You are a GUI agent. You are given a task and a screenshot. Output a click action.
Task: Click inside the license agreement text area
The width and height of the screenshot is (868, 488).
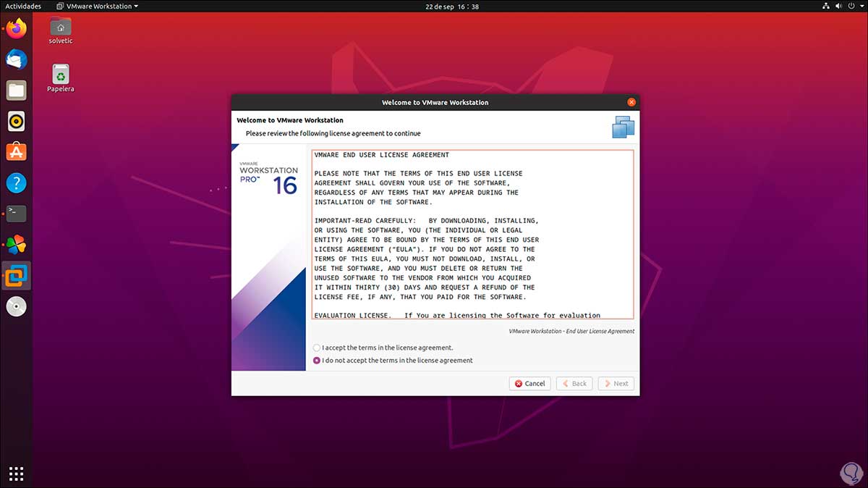(x=472, y=235)
